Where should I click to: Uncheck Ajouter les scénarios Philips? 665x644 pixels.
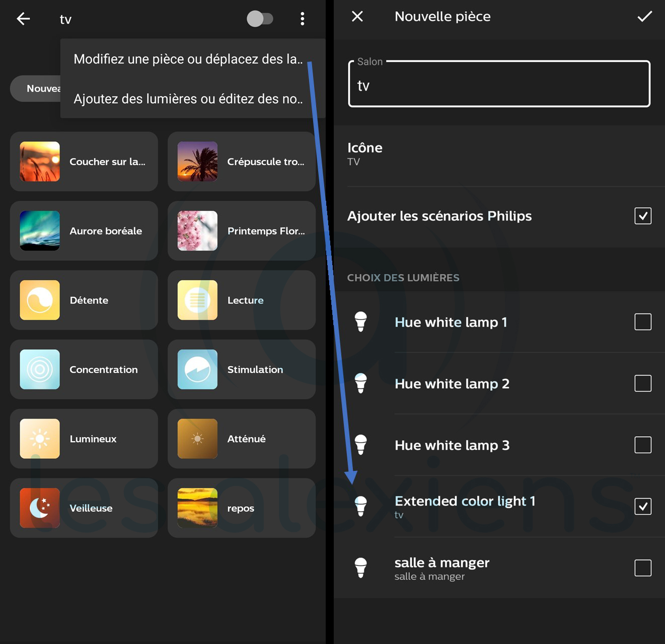pyautogui.click(x=643, y=216)
